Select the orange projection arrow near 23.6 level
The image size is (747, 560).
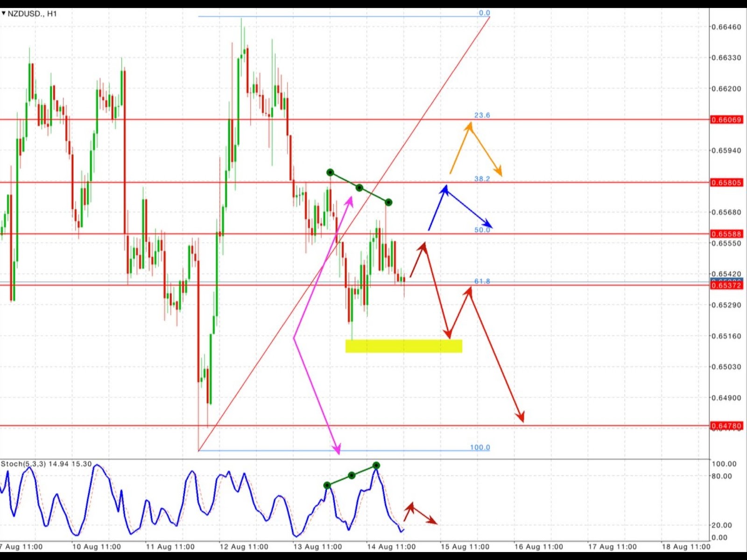pos(472,145)
